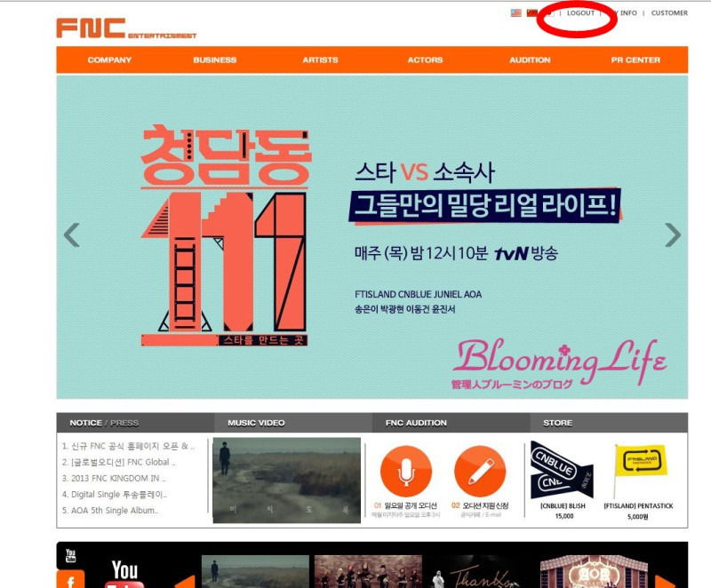Image resolution: width=711 pixels, height=588 pixels.
Task: Select the CNBLUE BLISH store item
Action: 562,471
